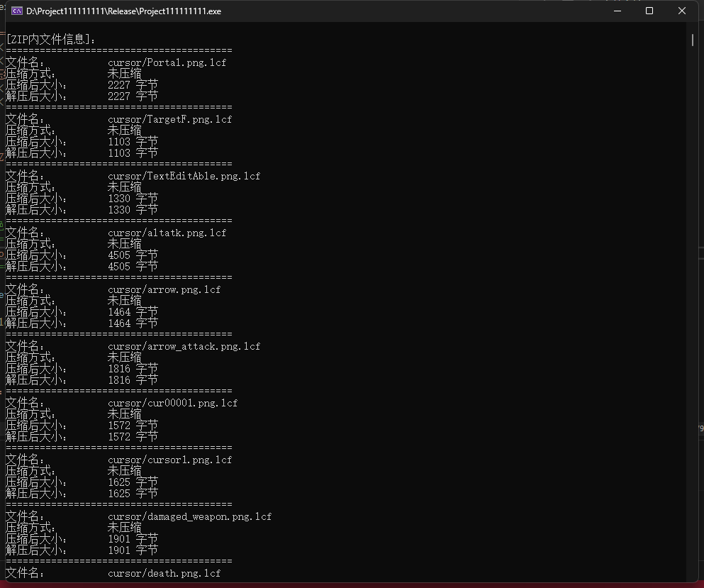
Task: Click compressed size 1572 字节 for cur00001.png
Action: tap(133, 426)
